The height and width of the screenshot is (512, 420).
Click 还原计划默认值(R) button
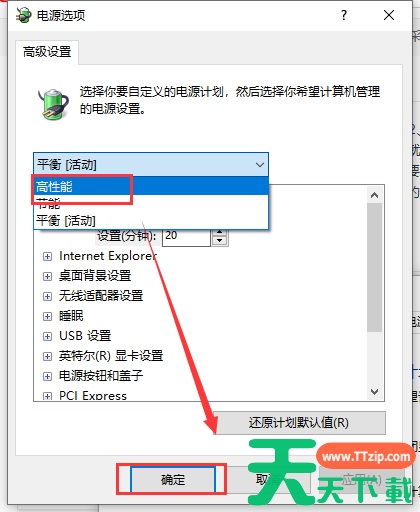(299, 423)
